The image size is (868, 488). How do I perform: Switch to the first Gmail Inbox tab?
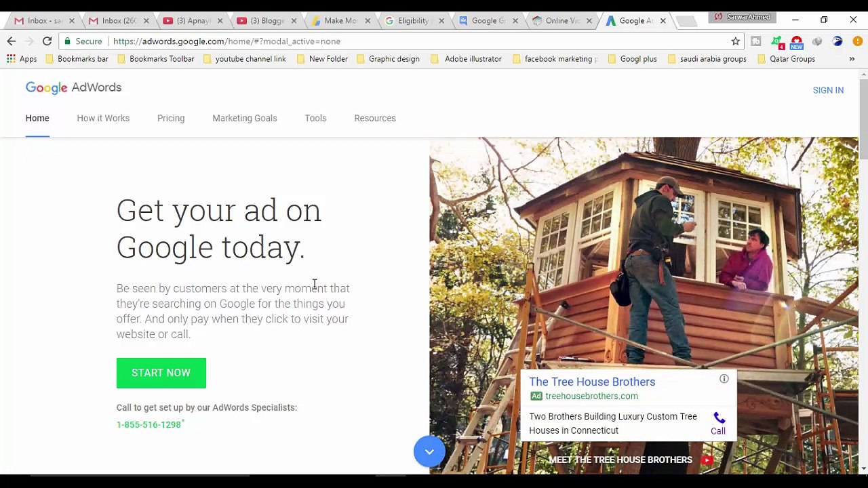click(x=43, y=21)
